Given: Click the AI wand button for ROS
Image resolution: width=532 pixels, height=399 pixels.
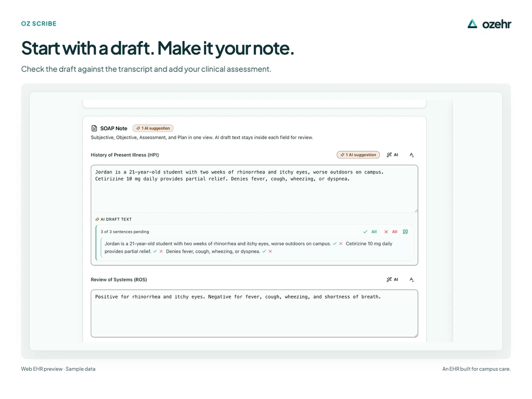Looking at the screenshot, I should point(392,279).
